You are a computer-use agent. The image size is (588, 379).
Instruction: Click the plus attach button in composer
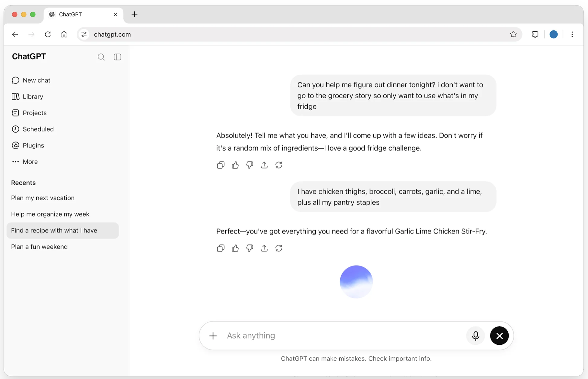coord(213,336)
